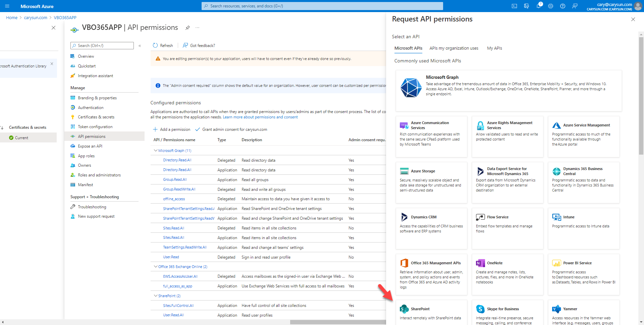Select the Flow Service card
Screen dimensions: 644x325
[507, 228]
